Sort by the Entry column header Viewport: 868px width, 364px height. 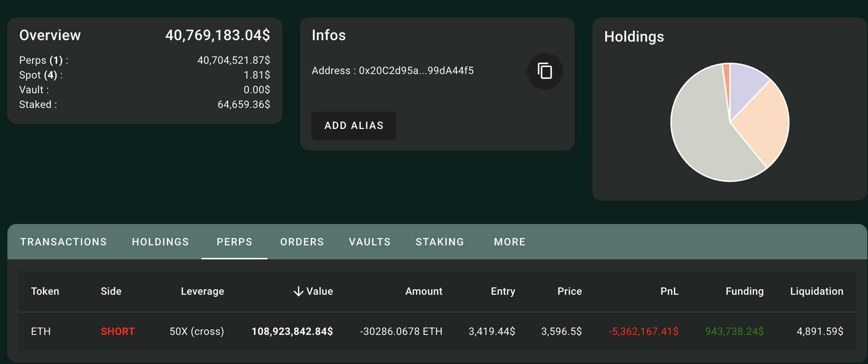pyautogui.click(x=503, y=291)
